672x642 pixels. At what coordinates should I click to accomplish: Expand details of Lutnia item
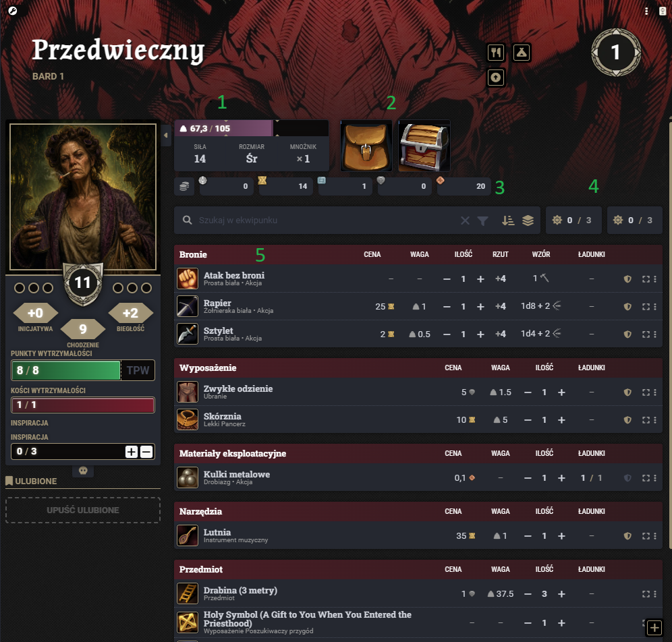pos(646,535)
